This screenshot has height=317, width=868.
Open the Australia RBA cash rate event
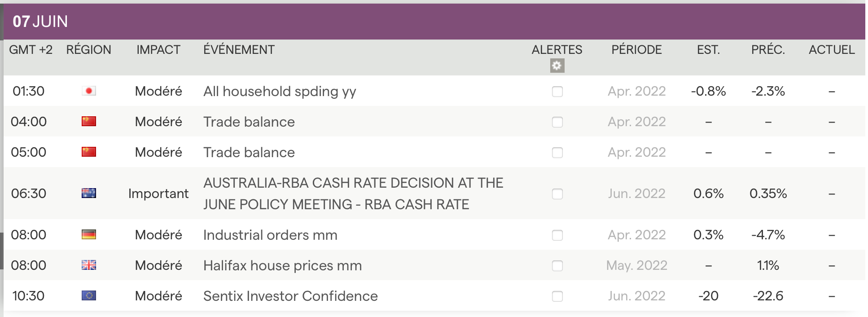(353, 194)
